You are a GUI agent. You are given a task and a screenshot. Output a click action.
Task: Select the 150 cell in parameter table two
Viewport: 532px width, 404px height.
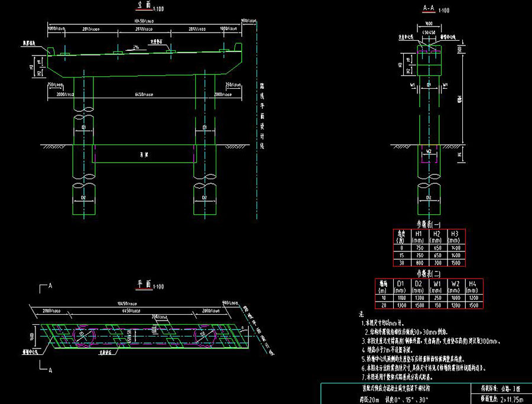coord(437,305)
